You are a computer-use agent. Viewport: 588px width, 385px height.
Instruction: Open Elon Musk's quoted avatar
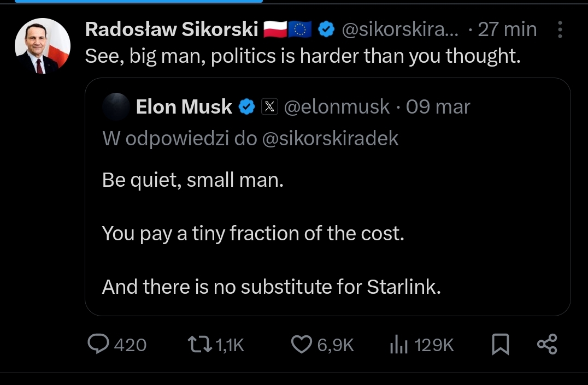(116, 107)
